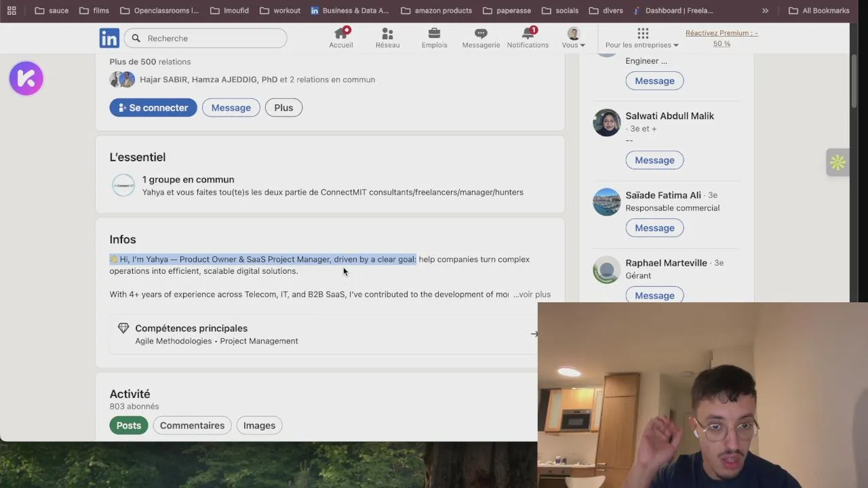Click the green asterisk side widget
The height and width of the screenshot is (488, 868).
pos(837,163)
